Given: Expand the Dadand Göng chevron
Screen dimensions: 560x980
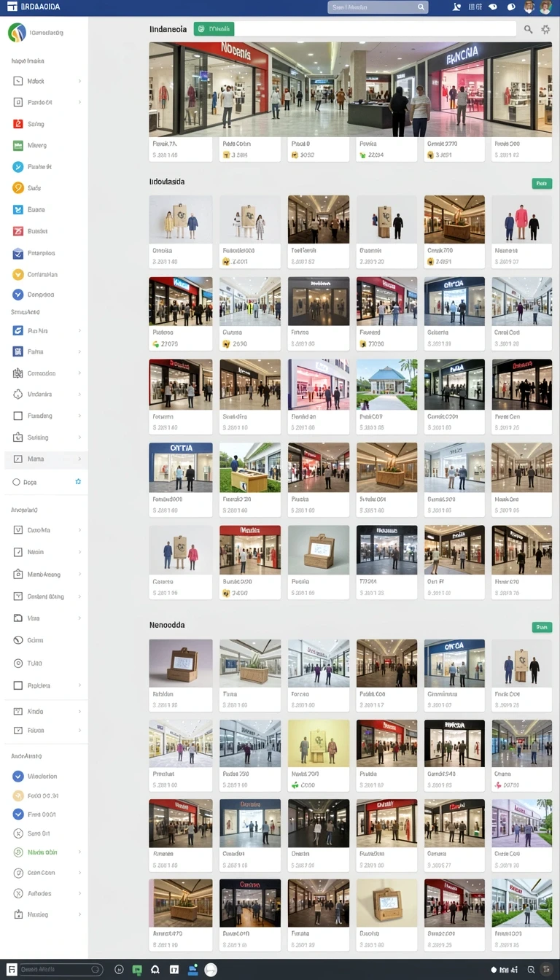Looking at the screenshot, I should click(x=79, y=596).
